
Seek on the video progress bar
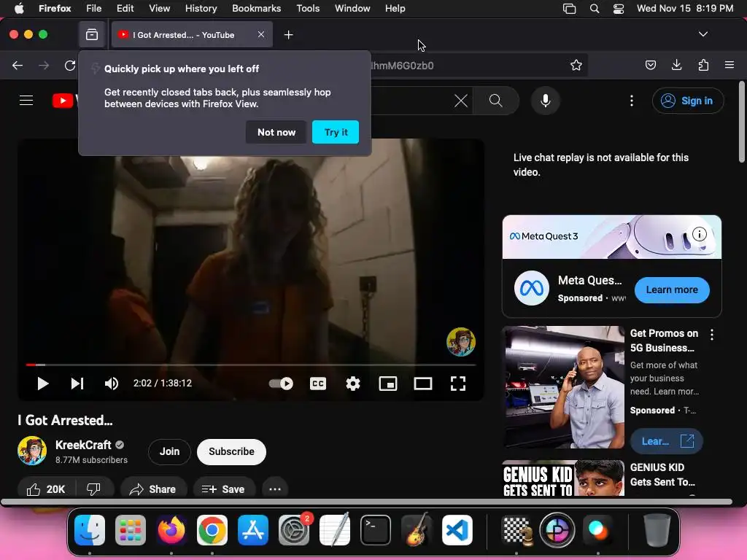[251, 365]
